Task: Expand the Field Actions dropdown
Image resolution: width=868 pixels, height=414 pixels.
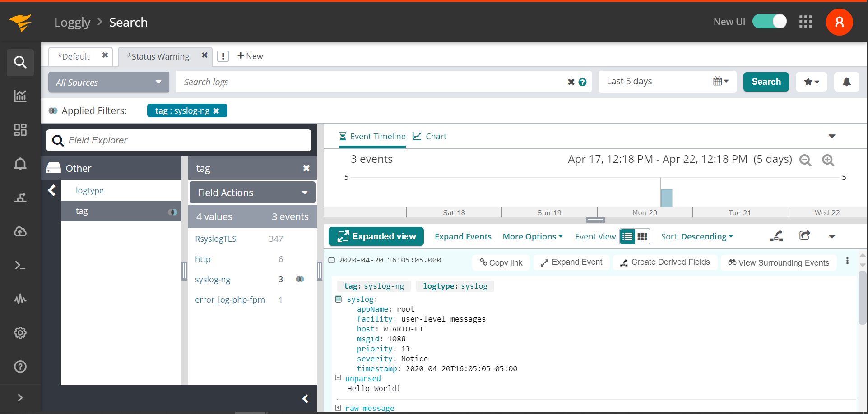Action: tap(252, 193)
